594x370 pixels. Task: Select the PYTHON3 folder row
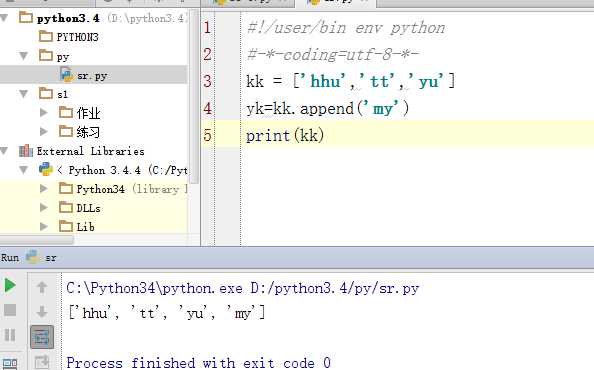(94, 37)
